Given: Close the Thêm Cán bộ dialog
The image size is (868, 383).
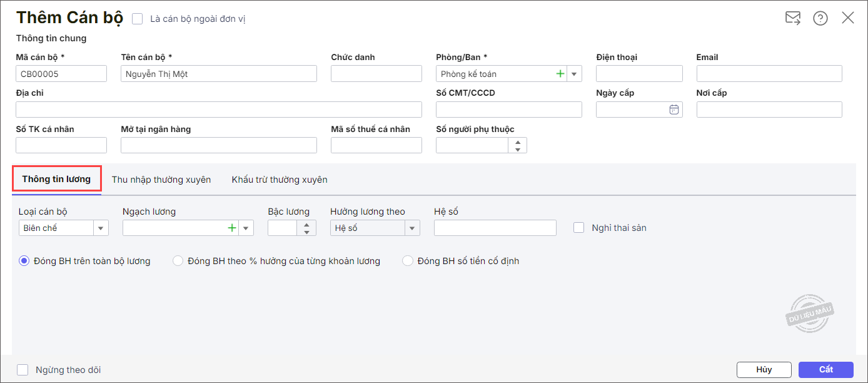Looking at the screenshot, I should tap(848, 18).
